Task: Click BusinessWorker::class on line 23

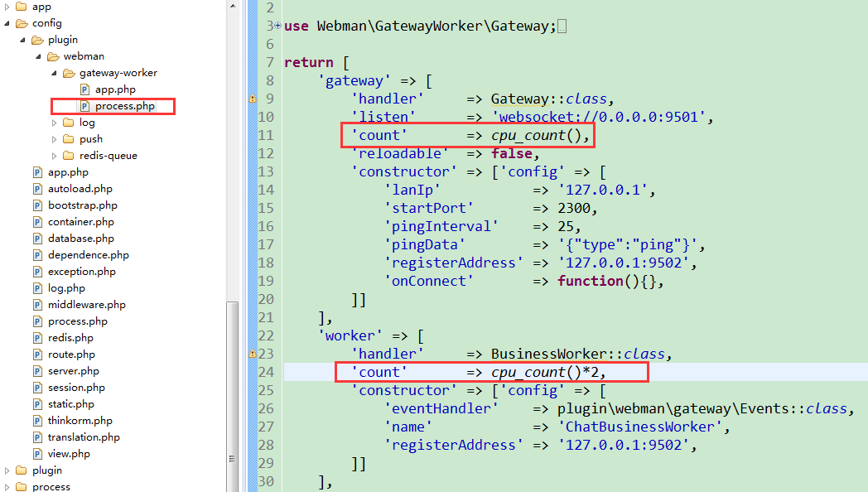Action: tap(578, 354)
